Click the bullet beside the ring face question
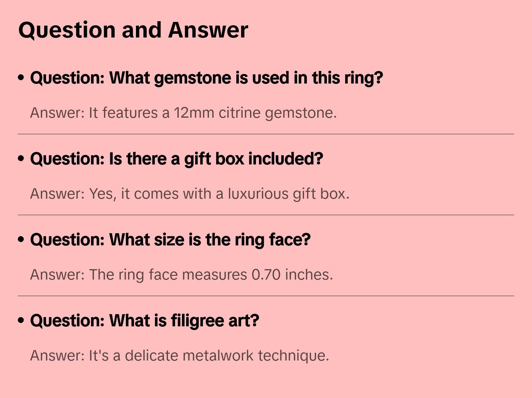 pyautogui.click(x=21, y=240)
